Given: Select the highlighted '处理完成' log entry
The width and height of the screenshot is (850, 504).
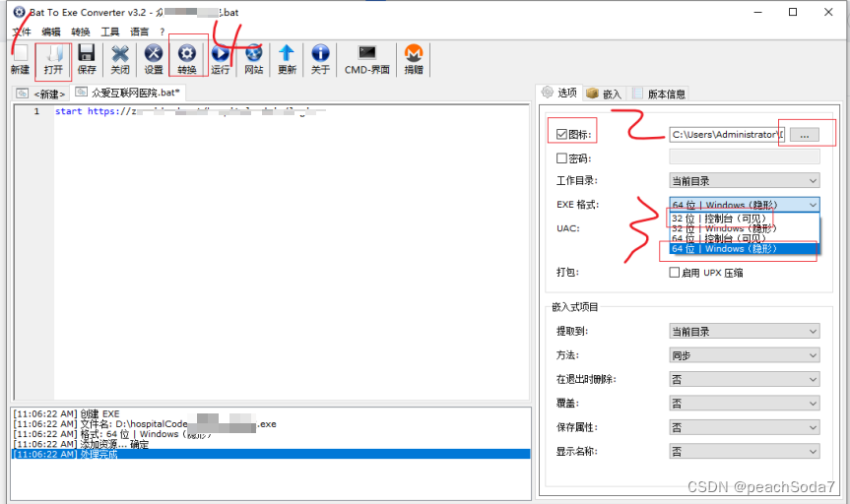Looking at the screenshot, I should pyautogui.click(x=271, y=454).
